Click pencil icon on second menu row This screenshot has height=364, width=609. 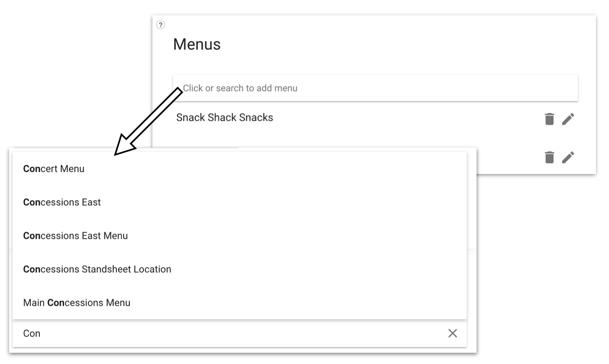568,157
